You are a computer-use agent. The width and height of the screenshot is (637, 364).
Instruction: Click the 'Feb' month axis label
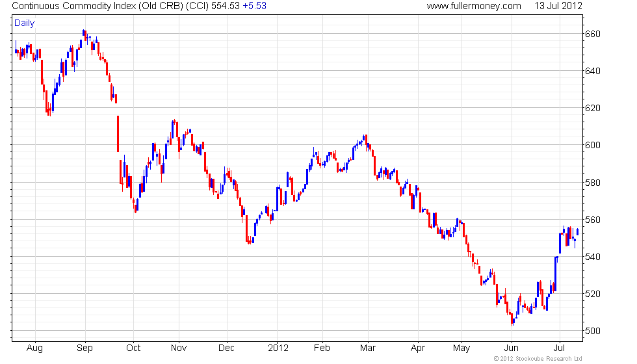[322, 348]
